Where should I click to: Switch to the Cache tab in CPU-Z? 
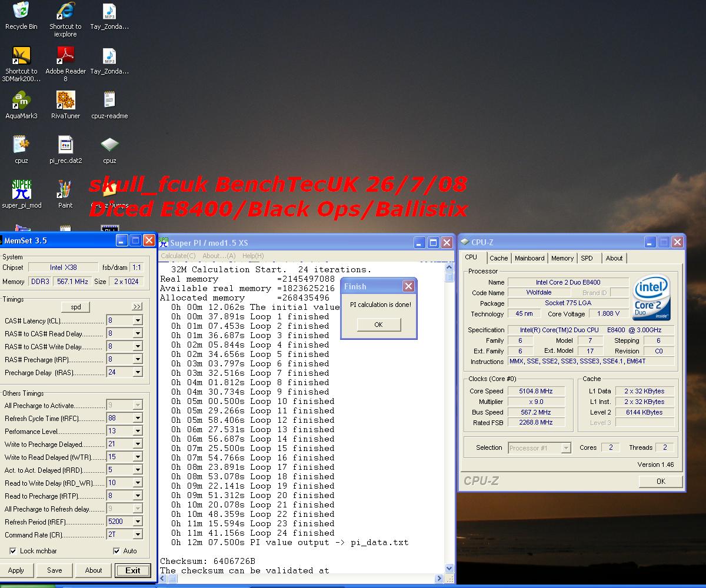498,258
